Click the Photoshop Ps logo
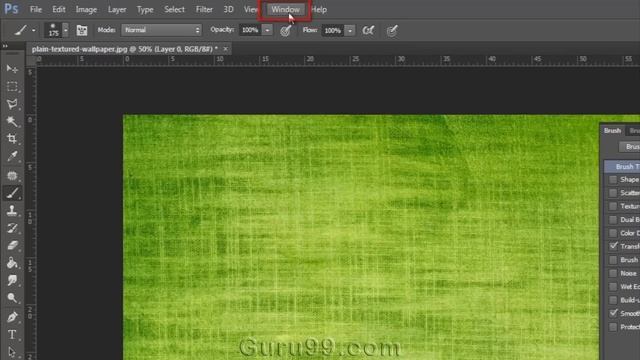 click(11, 9)
